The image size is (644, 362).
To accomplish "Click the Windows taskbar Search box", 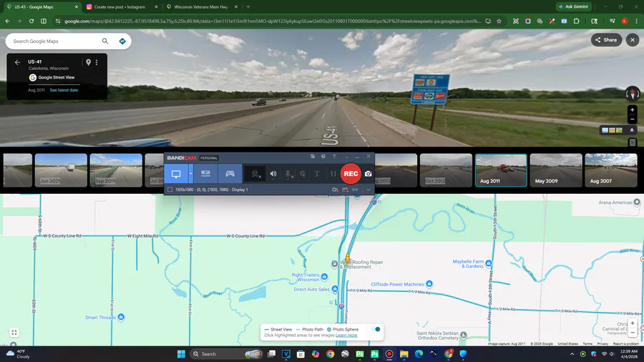I will click(x=227, y=354).
